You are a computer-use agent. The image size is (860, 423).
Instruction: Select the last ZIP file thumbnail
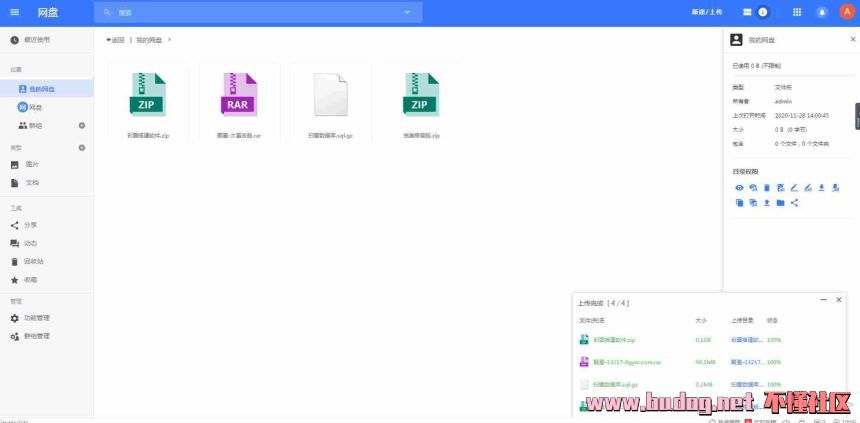coord(421,94)
